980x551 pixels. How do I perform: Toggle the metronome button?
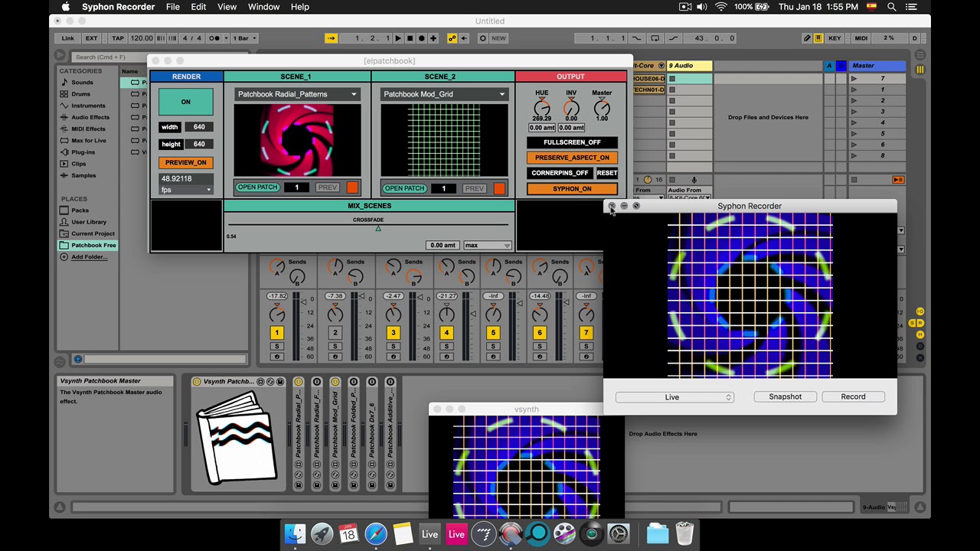214,38
